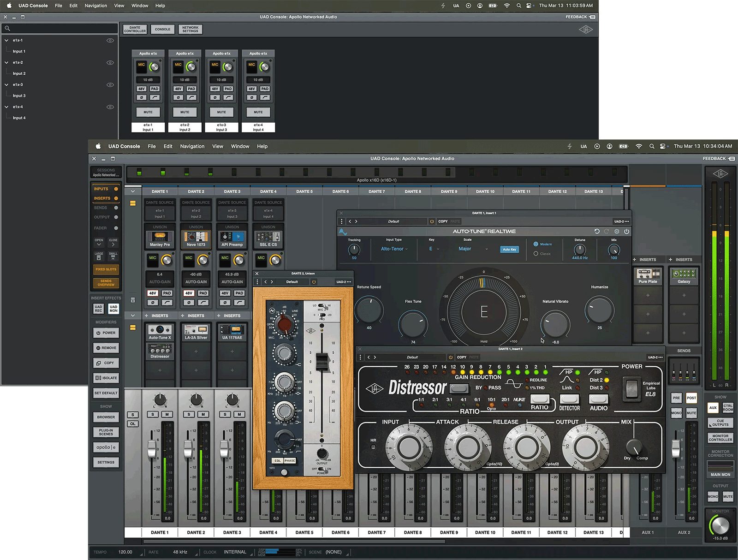Open the UA 1176AE insert on DANTE 3

coord(232,332)
